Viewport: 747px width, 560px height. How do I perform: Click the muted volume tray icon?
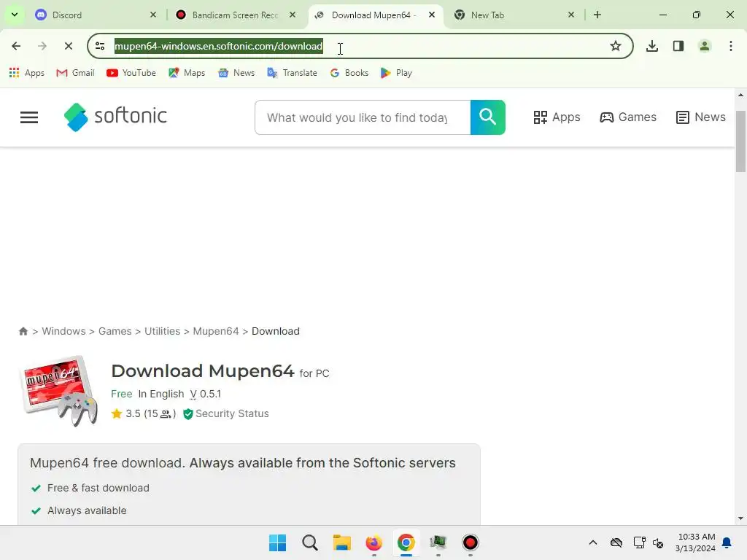click(659, 542)
